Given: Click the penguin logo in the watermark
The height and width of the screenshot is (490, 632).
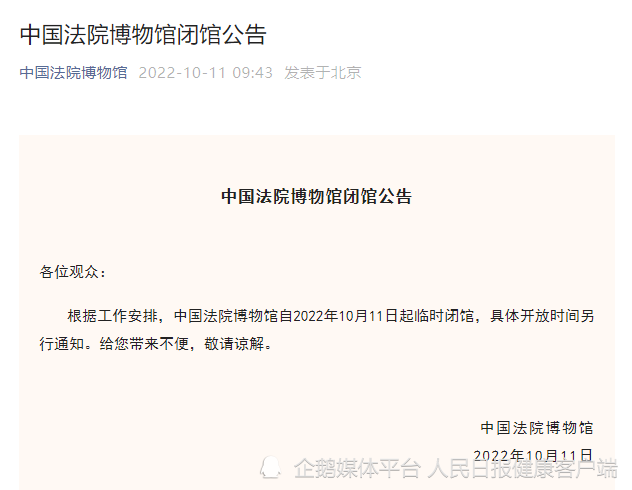Looking at the screenshot, I should pyautogui.click(x=270, y=468).
